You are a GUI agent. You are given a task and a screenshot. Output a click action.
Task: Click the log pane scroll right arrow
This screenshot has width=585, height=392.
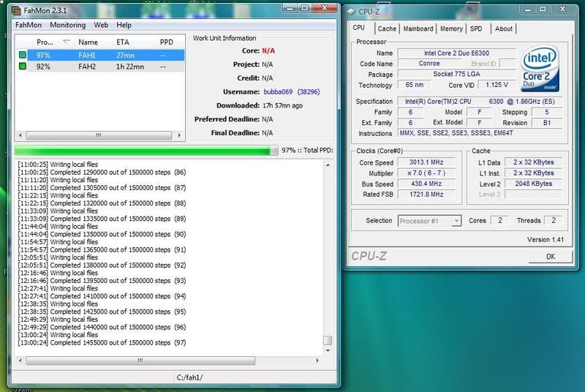click(x=317, y=361)
